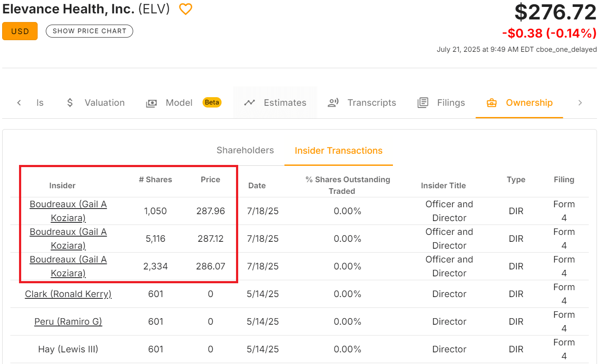Click the 286.07 price cell
Viewport: 600px width, 364px height.
211,266
